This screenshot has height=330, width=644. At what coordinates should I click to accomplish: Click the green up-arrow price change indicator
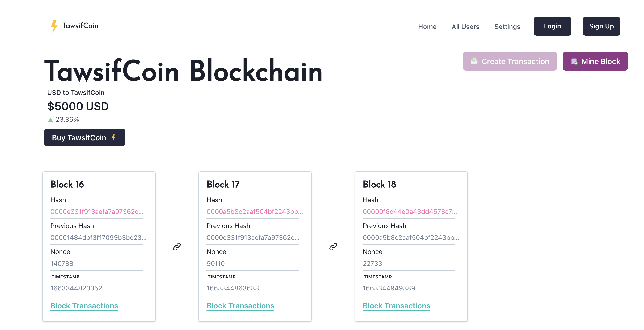pyautogui.click(x=50, y=120)
